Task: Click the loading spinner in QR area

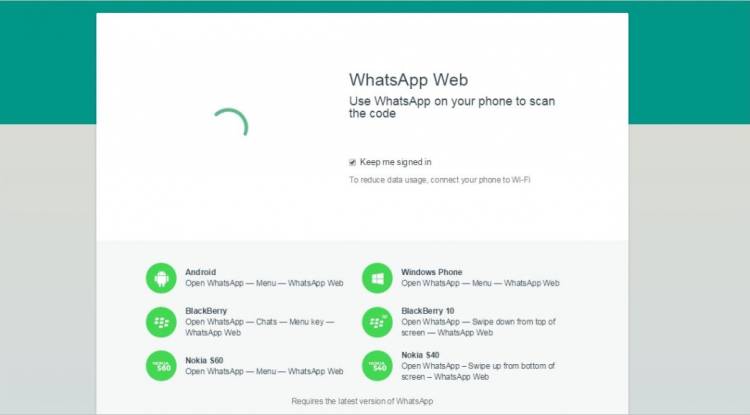Action: coord(231,122)
